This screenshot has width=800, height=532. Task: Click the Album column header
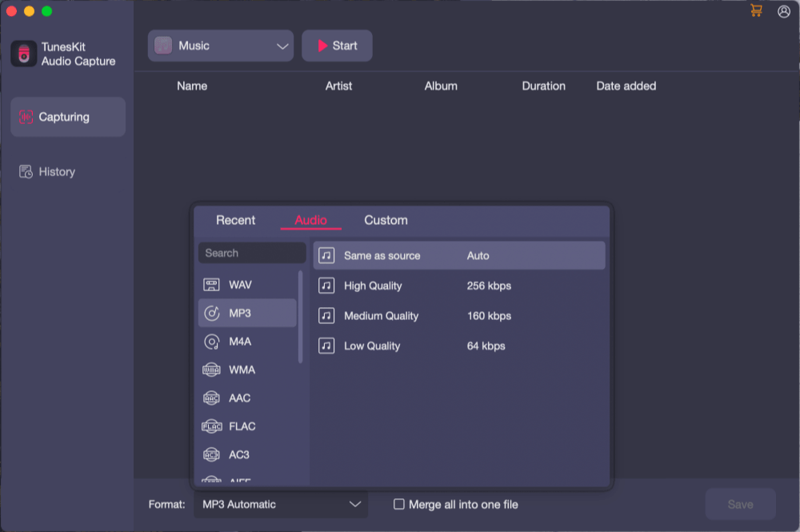coord(441,86)
